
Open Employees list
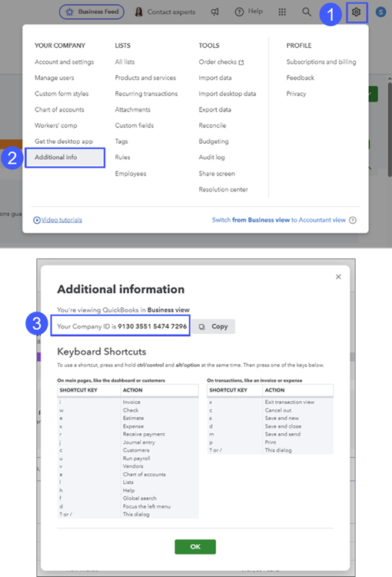coord(131,173)
